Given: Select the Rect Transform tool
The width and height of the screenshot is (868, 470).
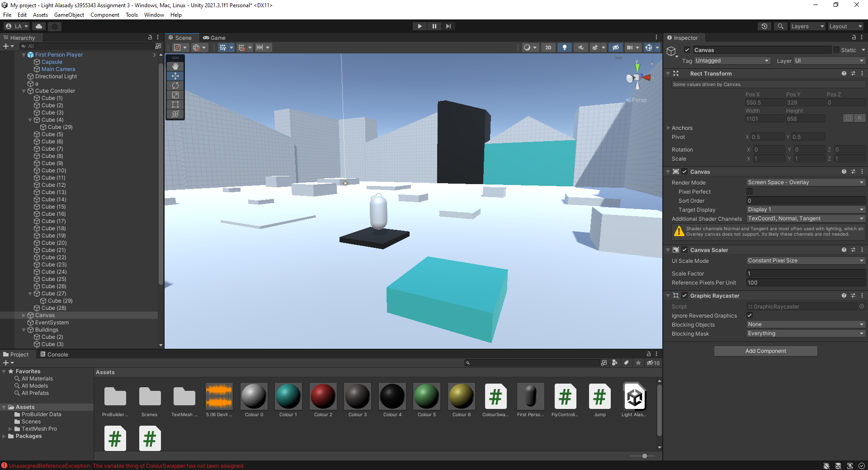Looking at the screenshot, I should 175,104.
